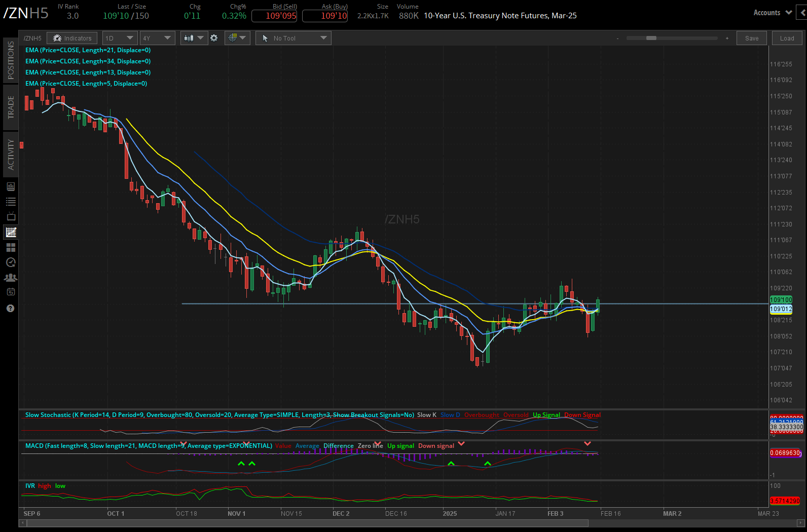Click the Slow Stochastic study title
The width and height of the screenshot is (807, 532).
[x=219, y=415]
